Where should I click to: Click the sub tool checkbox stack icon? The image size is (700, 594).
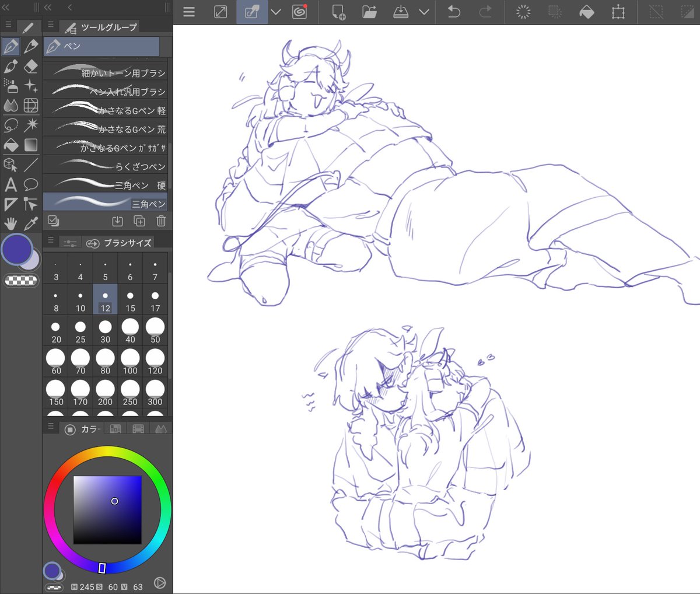53,221
